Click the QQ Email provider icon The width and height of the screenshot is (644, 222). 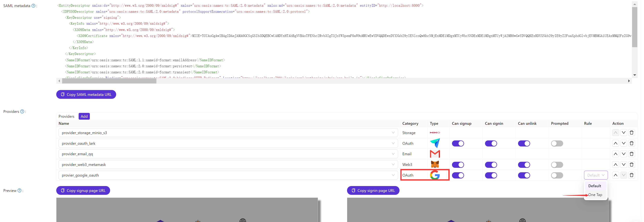click(x=435, y=154)
